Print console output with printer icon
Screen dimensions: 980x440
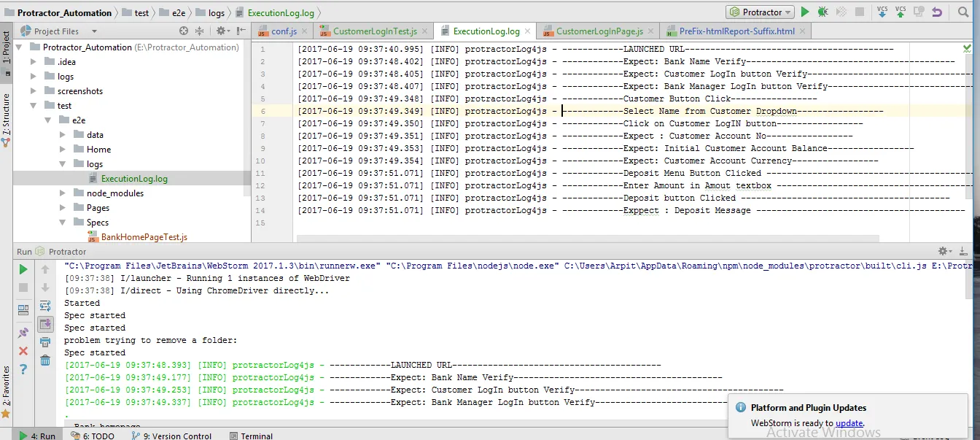[x=45, y=342]
